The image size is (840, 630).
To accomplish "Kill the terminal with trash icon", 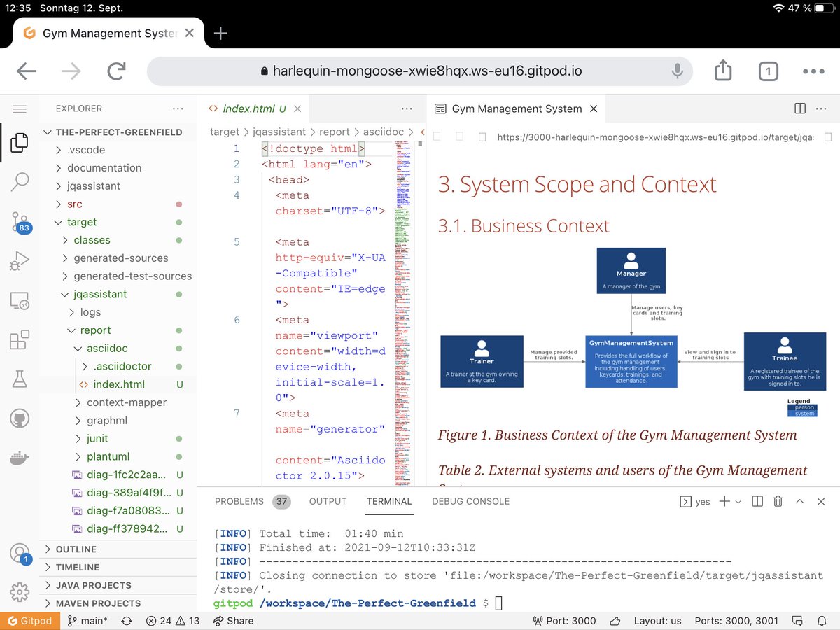I will point(778,501).
